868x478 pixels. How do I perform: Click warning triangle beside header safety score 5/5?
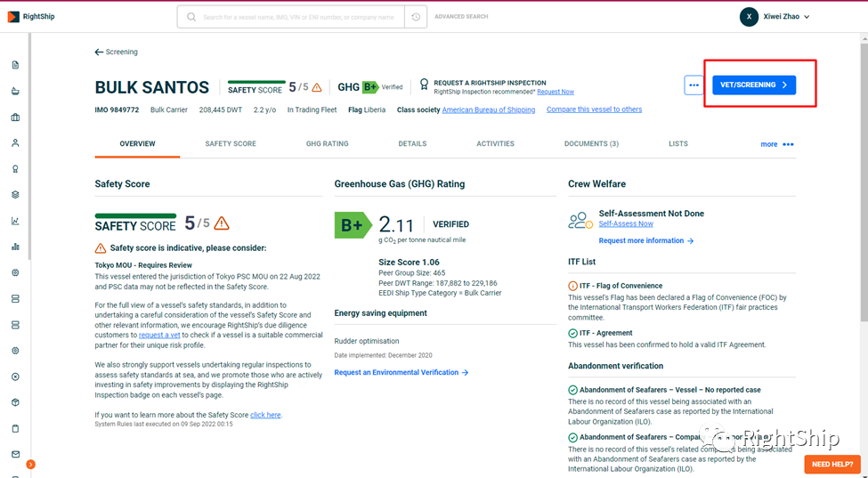[317, 87]
